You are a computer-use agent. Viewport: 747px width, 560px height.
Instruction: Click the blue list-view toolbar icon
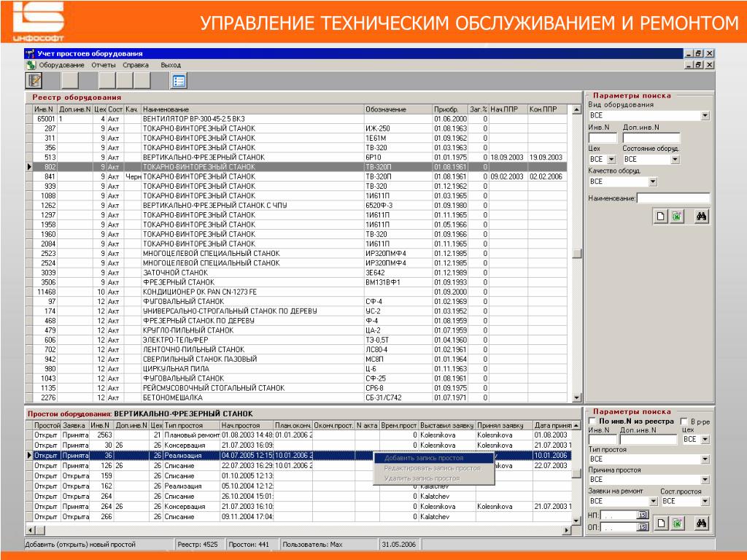pyautogui.click(x=179, y=81)
